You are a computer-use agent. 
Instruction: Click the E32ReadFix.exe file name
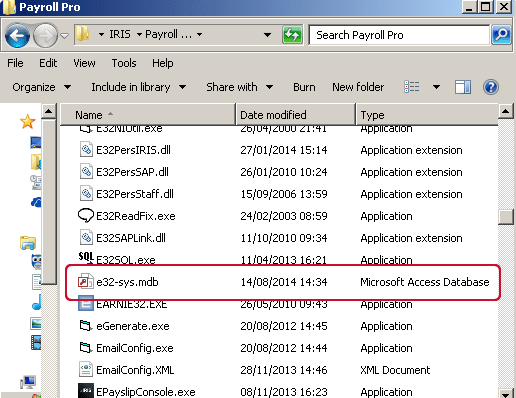click(136, 216)
